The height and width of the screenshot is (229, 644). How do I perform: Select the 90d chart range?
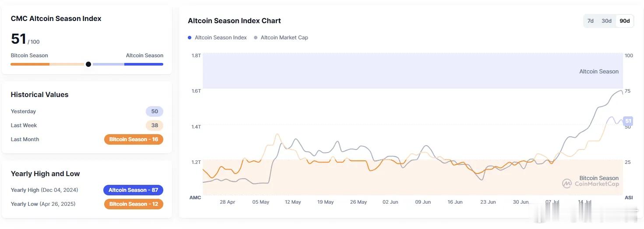(x=624, y=21)
